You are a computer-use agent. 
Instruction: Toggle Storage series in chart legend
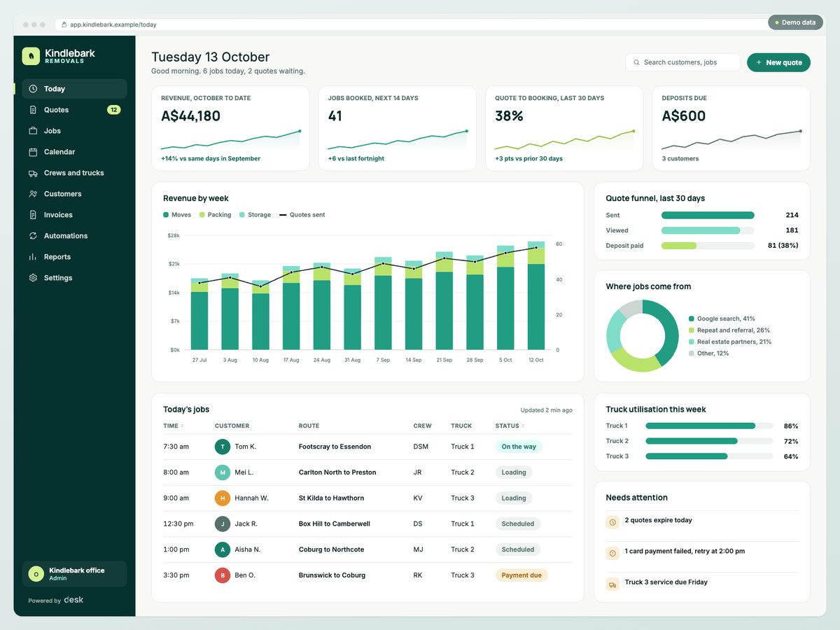(255, 215)
